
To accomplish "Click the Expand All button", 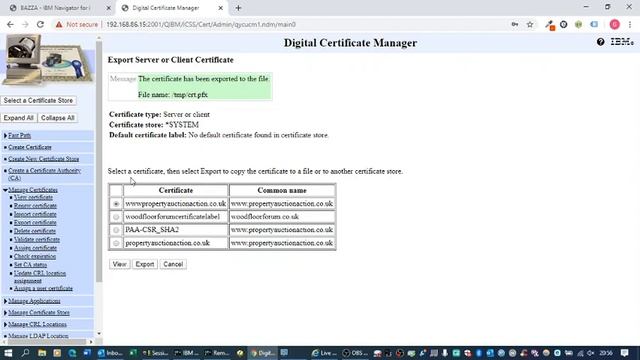I will point(18,118).
